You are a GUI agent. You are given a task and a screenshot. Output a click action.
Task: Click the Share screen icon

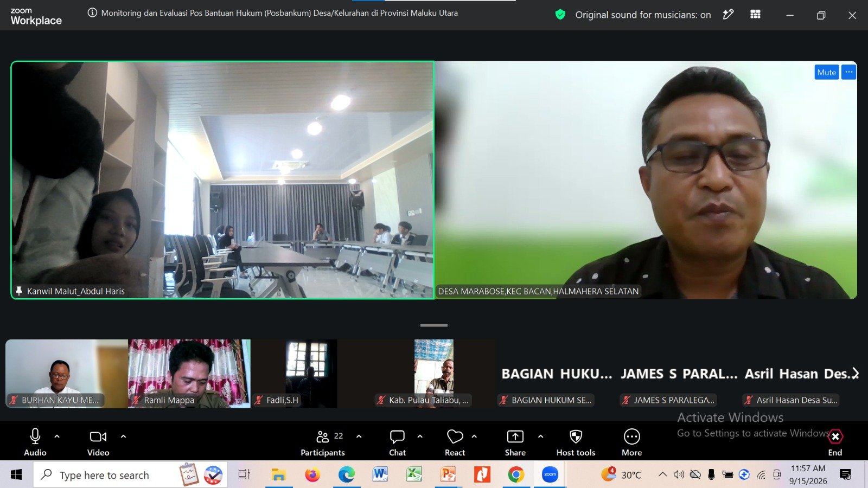[x=515, y=442]
